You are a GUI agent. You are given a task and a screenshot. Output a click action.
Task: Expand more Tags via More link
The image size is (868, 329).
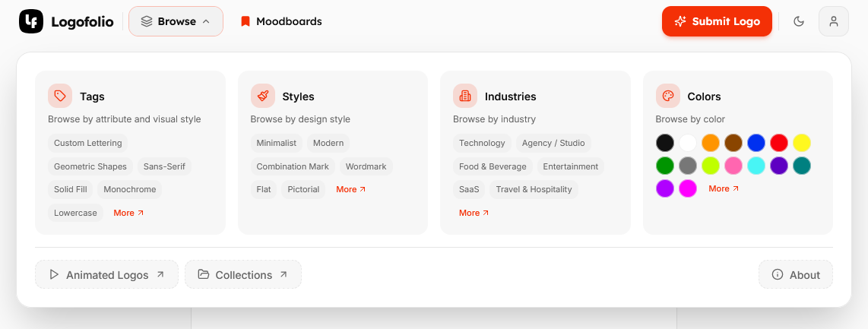coord(128,213)
